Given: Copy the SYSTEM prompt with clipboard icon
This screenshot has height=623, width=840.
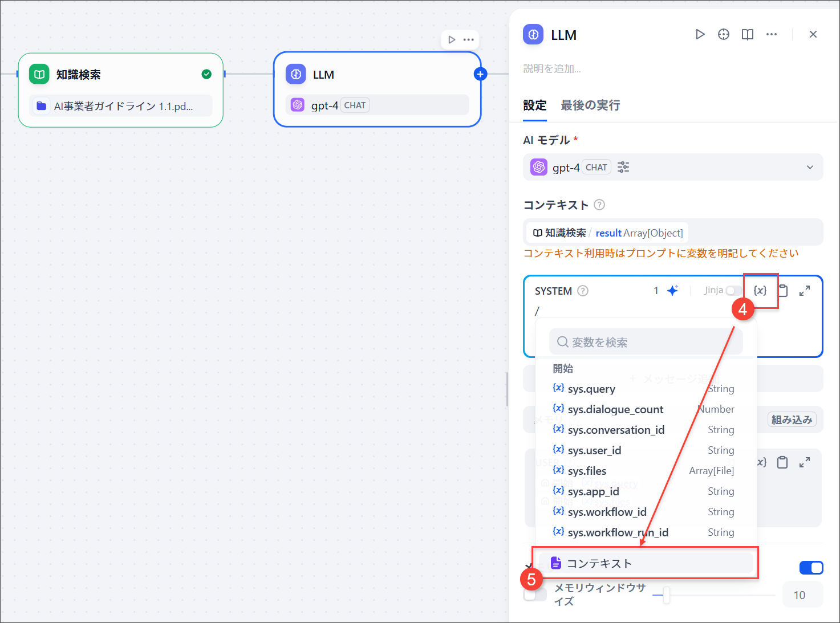Looking at the screenshot, I should [783, 291].
